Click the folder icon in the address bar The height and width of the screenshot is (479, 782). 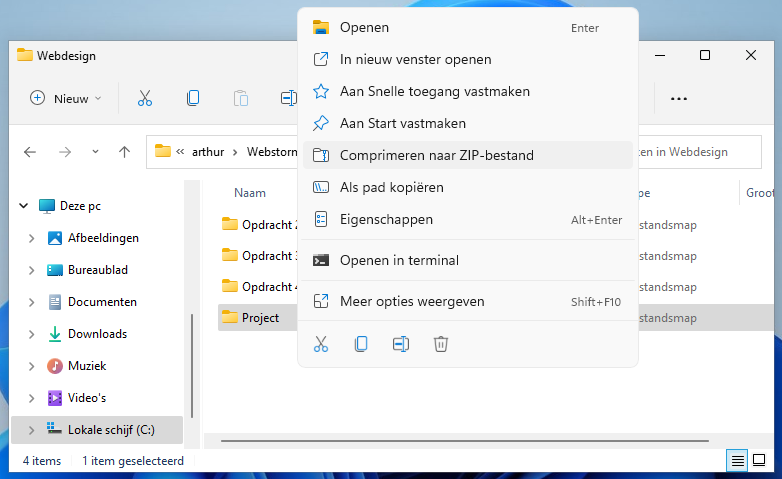(x=163, y=151)
